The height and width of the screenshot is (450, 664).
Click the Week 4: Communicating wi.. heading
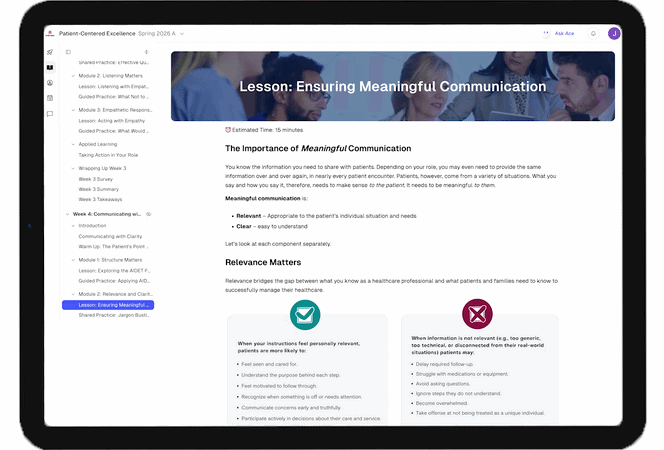coord(107,214)
